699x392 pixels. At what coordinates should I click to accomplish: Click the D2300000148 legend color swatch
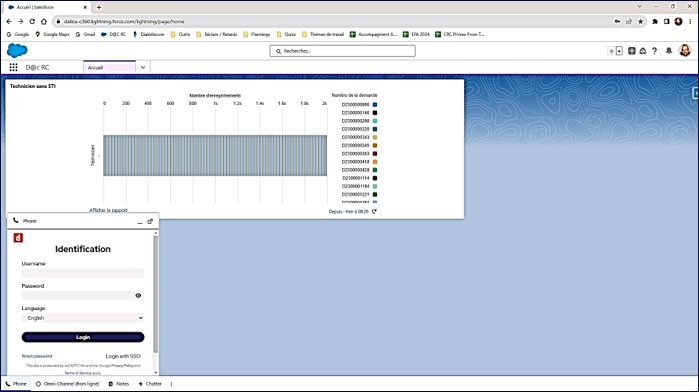375,113
